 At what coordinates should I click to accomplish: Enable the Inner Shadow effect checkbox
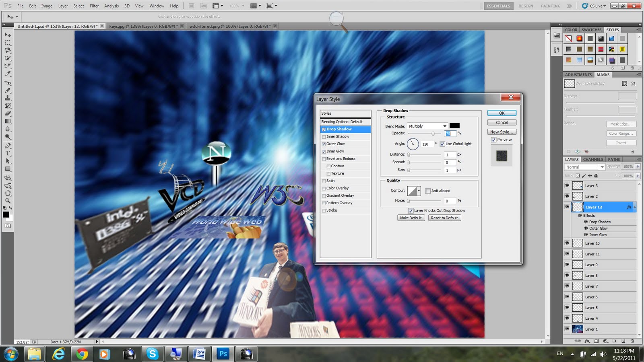pos(324,137)
